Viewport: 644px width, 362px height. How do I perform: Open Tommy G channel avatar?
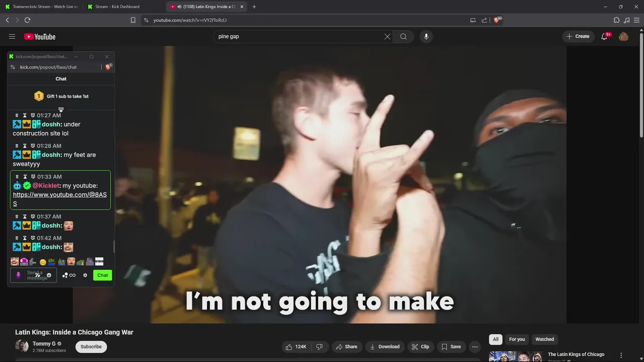pos(22,346)
